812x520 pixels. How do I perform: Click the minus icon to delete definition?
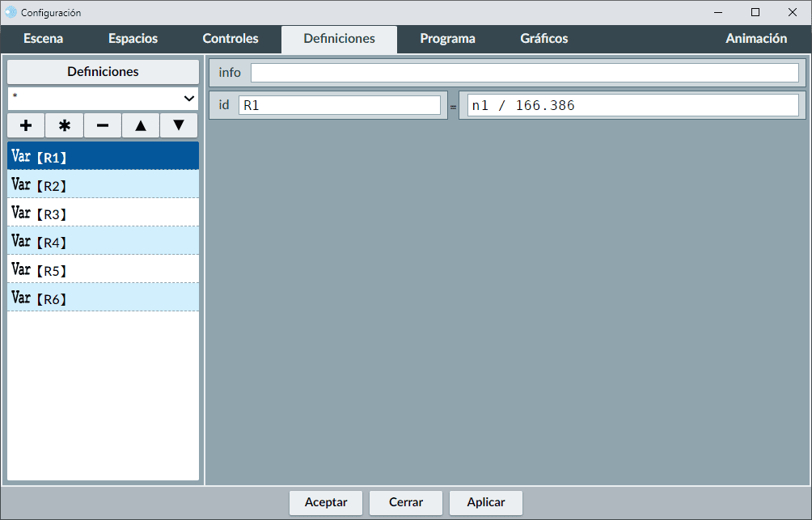click(x=103, y=125)
